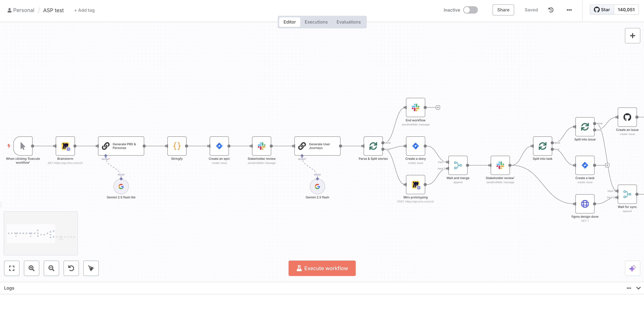
Task: Open the three-dots workflow options menu
Action: [x=569, y=10]
